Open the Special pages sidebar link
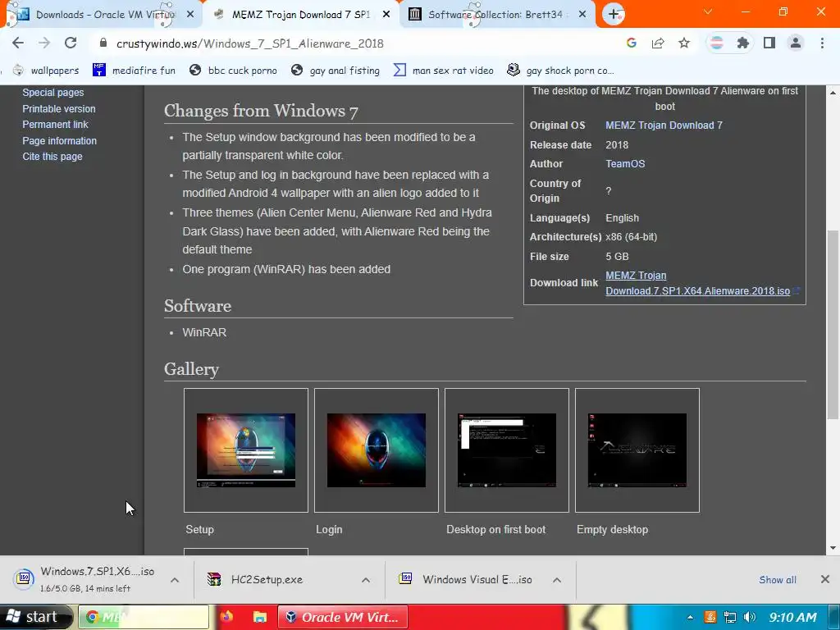This screenshot has height=630, width=840. [53, 92]
